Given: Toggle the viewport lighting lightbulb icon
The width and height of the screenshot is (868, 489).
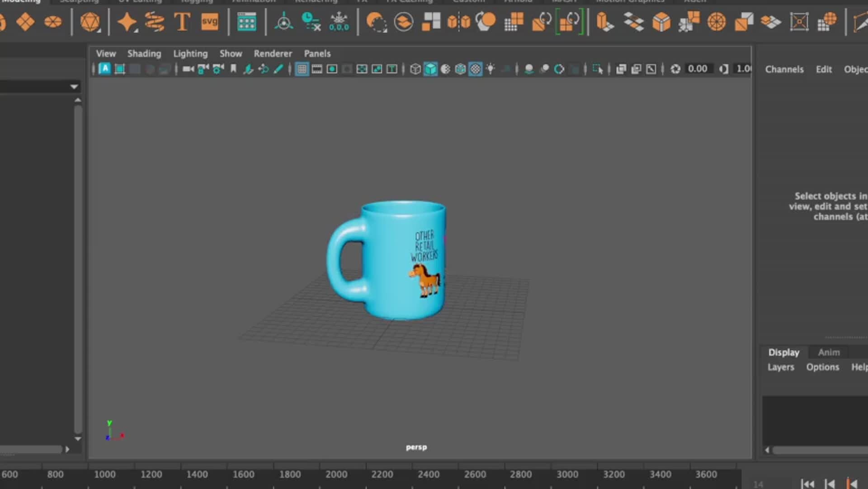Looking at the screenshot, I should (x=491, y=69).
